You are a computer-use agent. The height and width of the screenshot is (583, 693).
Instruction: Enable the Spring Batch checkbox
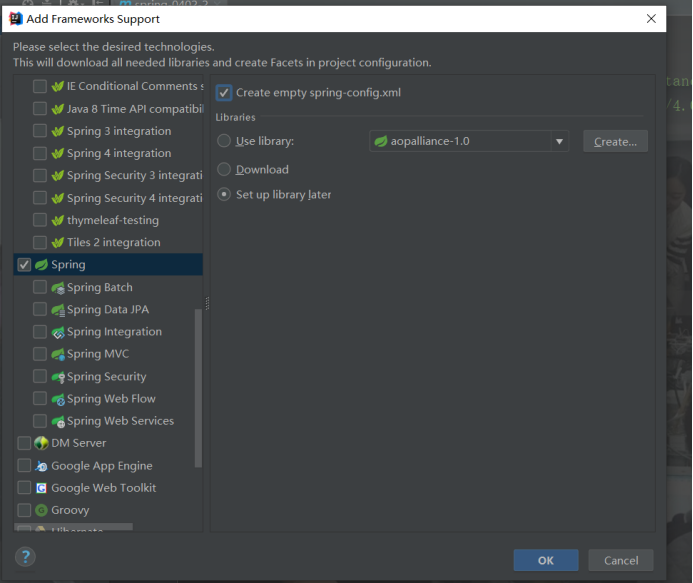coord(40,287)
